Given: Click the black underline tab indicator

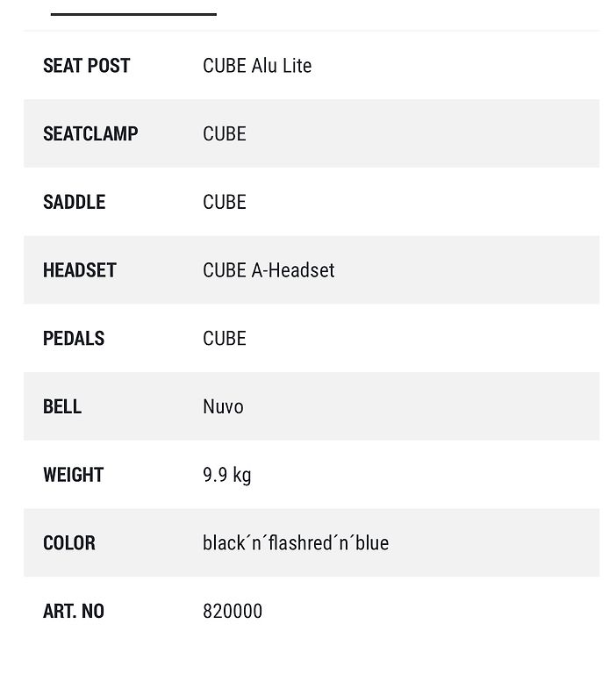Looking at the screenshot, I should tap(133, 14).
